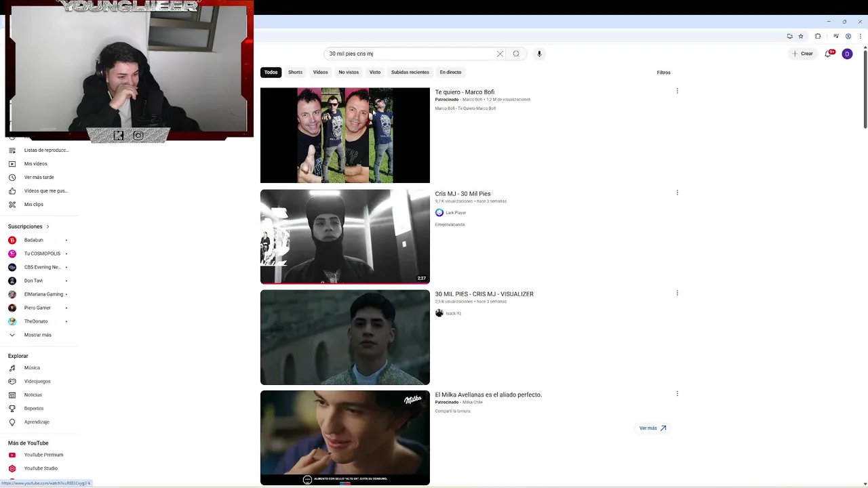Open El Milka Avellanas es el aliado perfecto link
868x488 pixels.
[x=488, y=394]
